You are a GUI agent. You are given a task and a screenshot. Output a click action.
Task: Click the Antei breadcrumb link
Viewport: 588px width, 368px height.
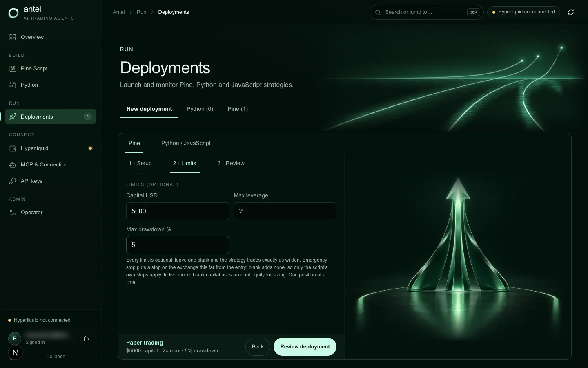click(119, 12)
